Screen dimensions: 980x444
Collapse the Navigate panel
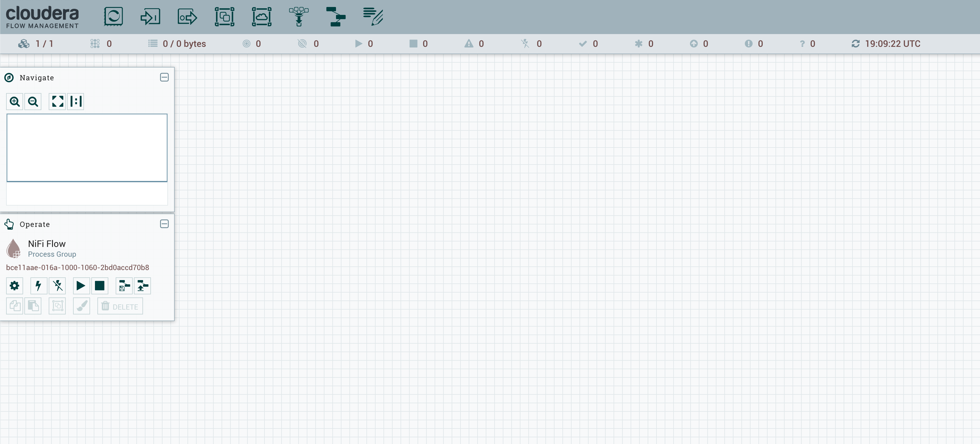[164, 77]
